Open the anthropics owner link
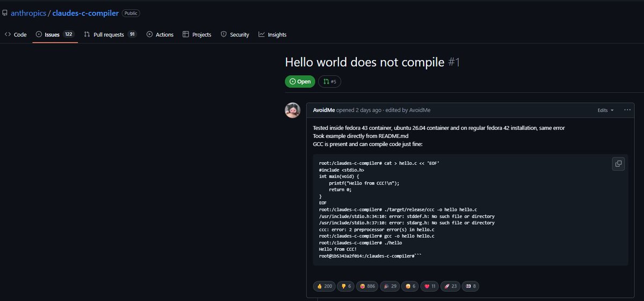Viewport: 644px width, 301px height. [x=29, y=13]
